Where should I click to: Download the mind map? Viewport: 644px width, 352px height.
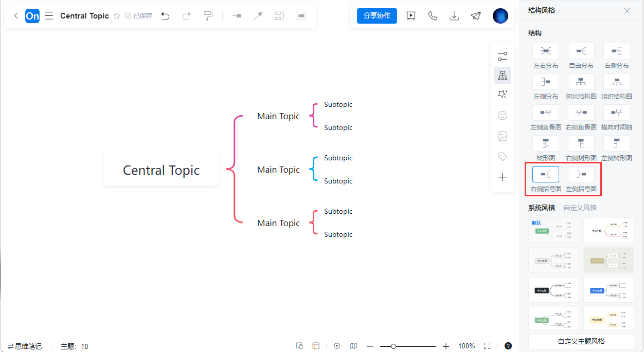tap(454, 16)
